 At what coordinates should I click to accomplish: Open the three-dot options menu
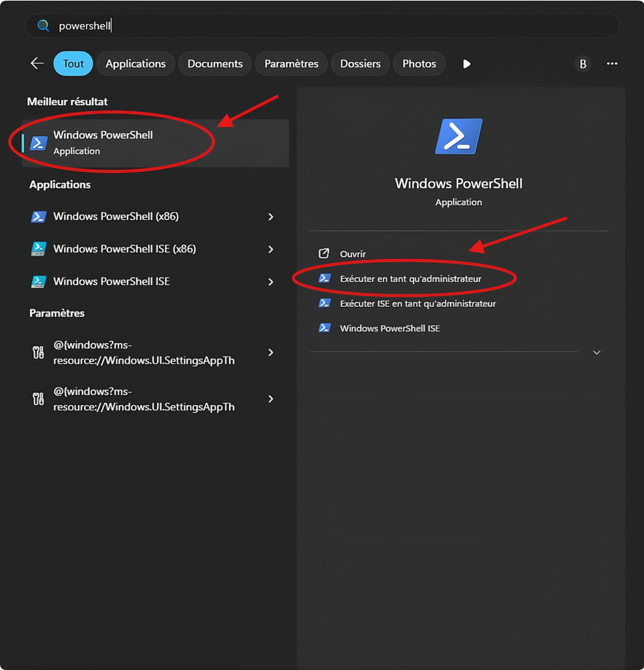pyautogui.click(x=612, y=63)
